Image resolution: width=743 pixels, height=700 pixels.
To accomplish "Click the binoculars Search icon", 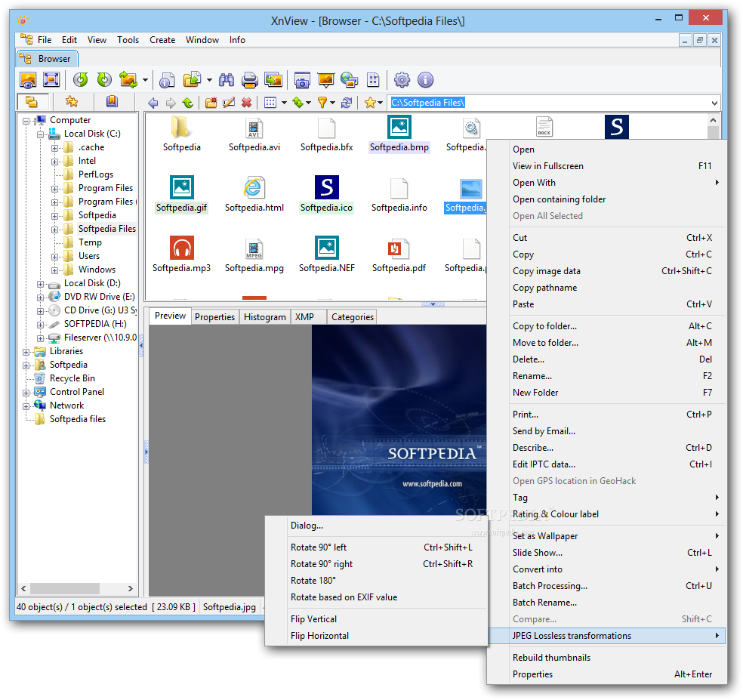I will (226, 79).
